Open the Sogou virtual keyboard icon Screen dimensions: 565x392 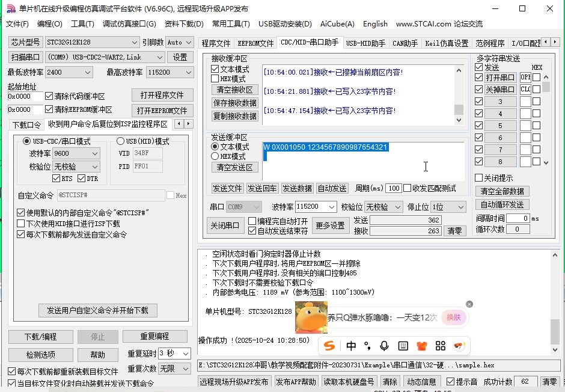point(402,346)
